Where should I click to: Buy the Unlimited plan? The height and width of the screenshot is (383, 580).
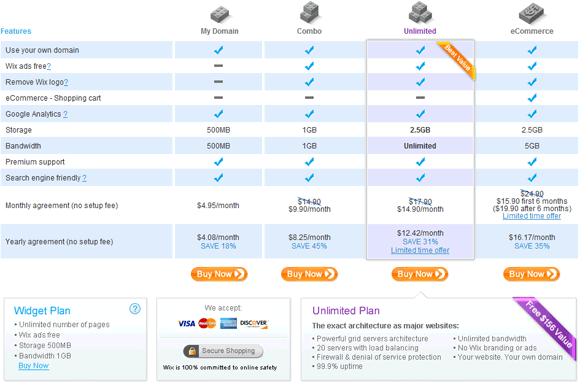pyautogui.click(x=420, y=274)
